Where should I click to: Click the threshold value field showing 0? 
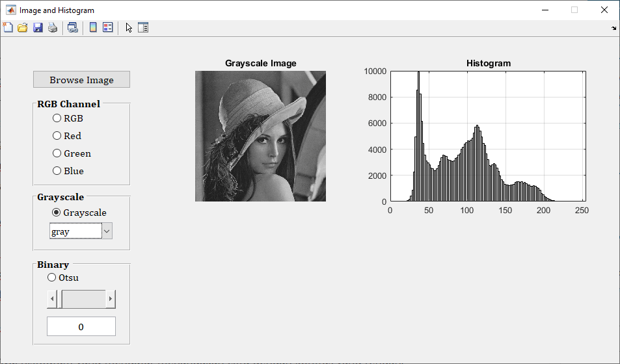(81, 326)
